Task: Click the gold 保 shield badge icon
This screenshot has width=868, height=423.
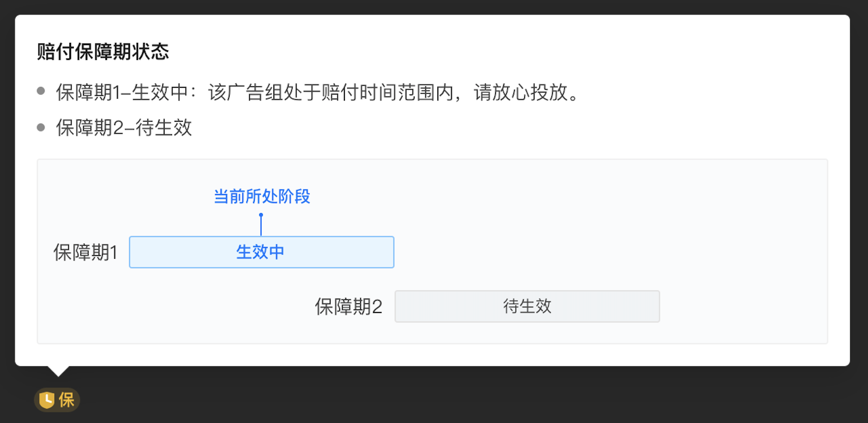Action: pyautogui.click(x=56, y=400)
